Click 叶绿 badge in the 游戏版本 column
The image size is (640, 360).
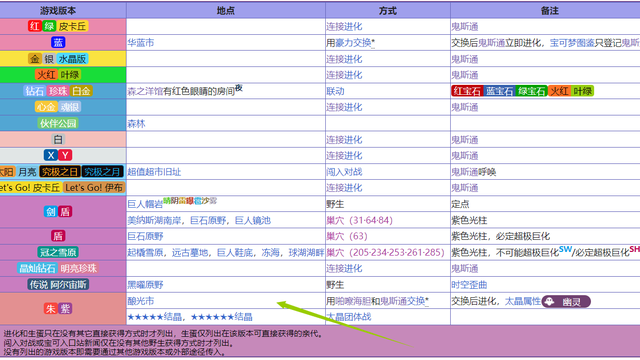pos(69,75)
